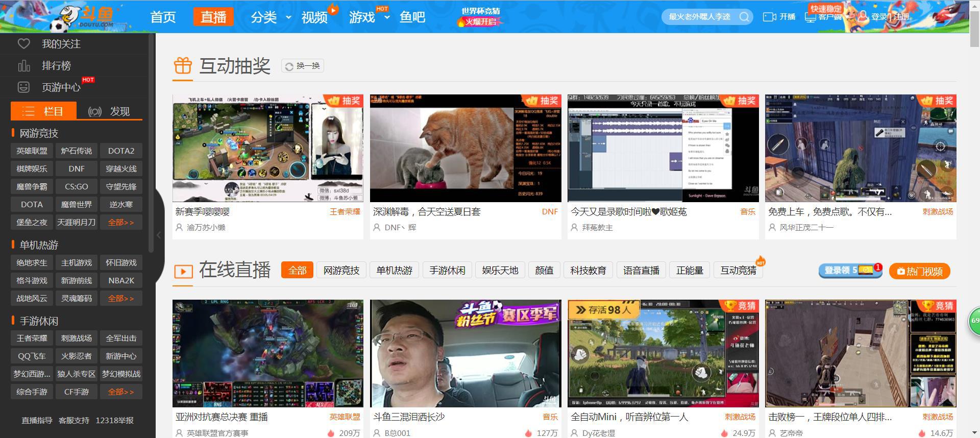Expand 全部>> under 手游休闲

coord(121,392)
